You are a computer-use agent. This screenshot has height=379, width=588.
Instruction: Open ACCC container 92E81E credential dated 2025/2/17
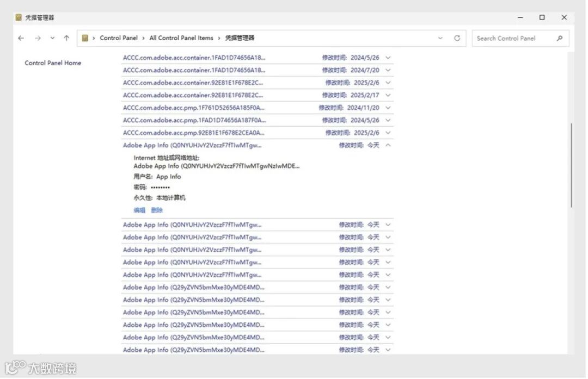pos(257,95)
